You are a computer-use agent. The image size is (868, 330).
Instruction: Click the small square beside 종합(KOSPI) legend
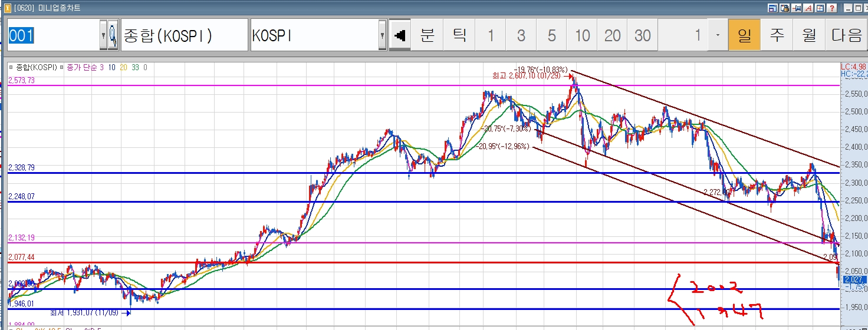point(11,67)
